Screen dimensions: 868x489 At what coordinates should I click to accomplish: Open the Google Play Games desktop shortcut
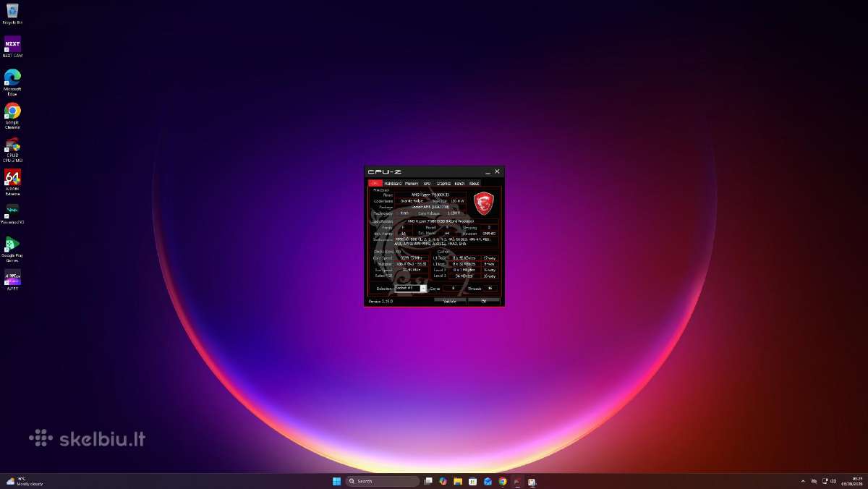(12, 248)
